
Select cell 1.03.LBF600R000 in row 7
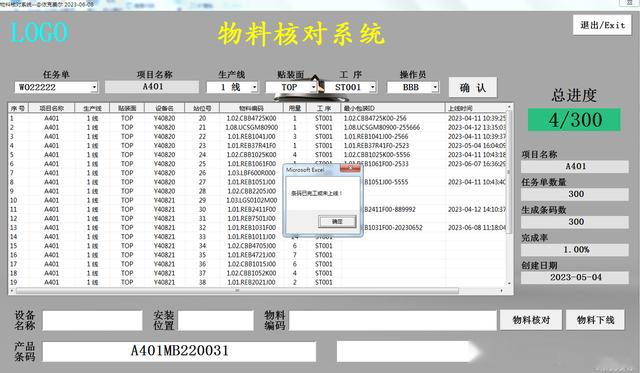click(251, 173)
